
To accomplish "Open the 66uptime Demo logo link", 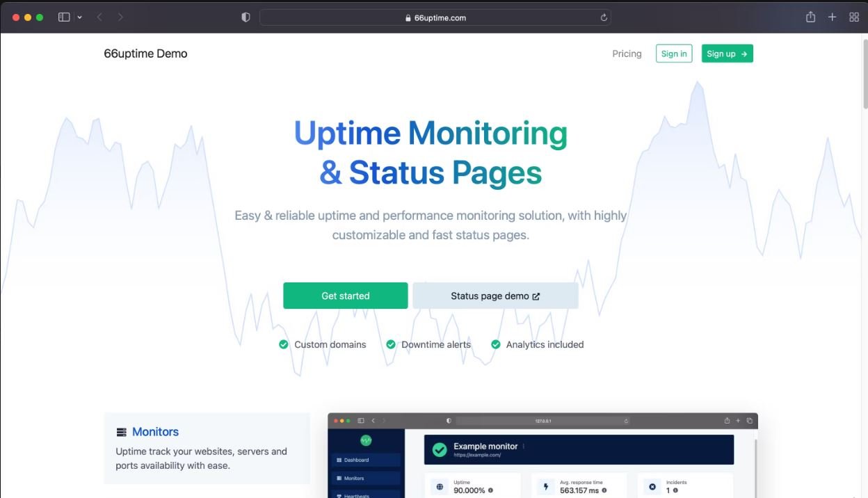I will pyautogui.click(x=145, y=54).
